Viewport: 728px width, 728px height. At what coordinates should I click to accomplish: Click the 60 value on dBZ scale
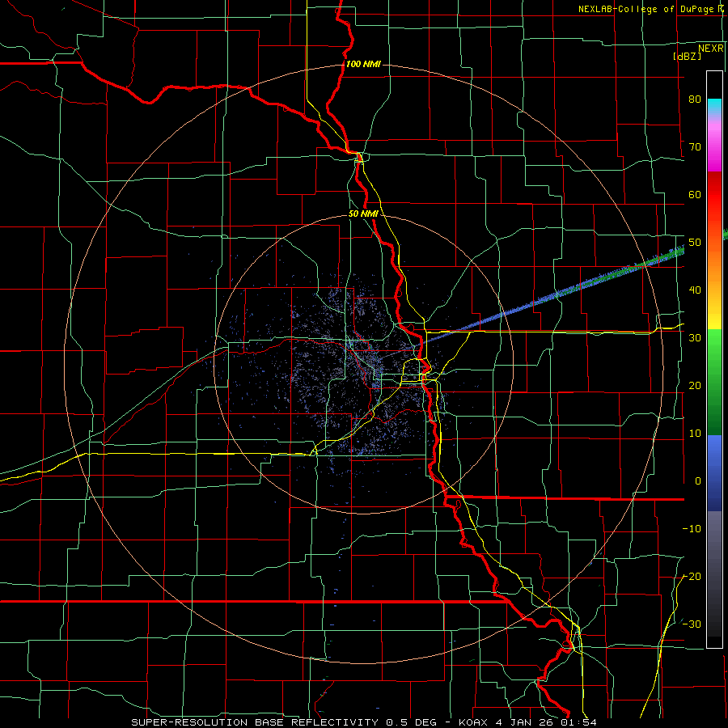click(695, 195)
